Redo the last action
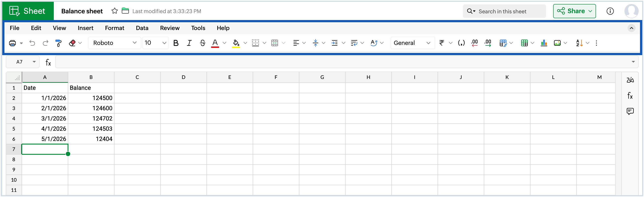This screenshot has height=197, width=644. point(45,43)
